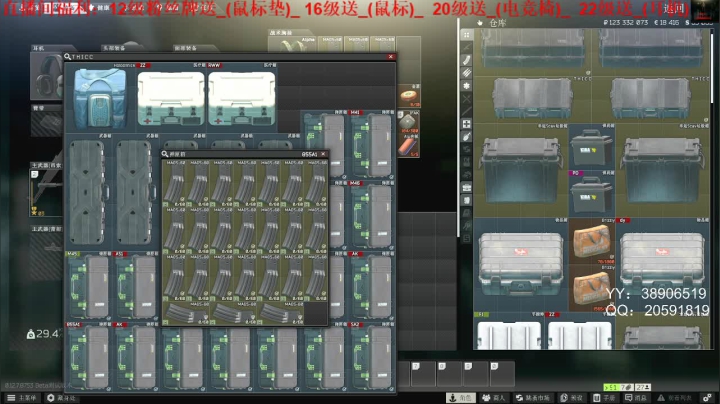Open the 商人 traders tab
Viewport: 720px width, 404px height.
click(494, 398)
